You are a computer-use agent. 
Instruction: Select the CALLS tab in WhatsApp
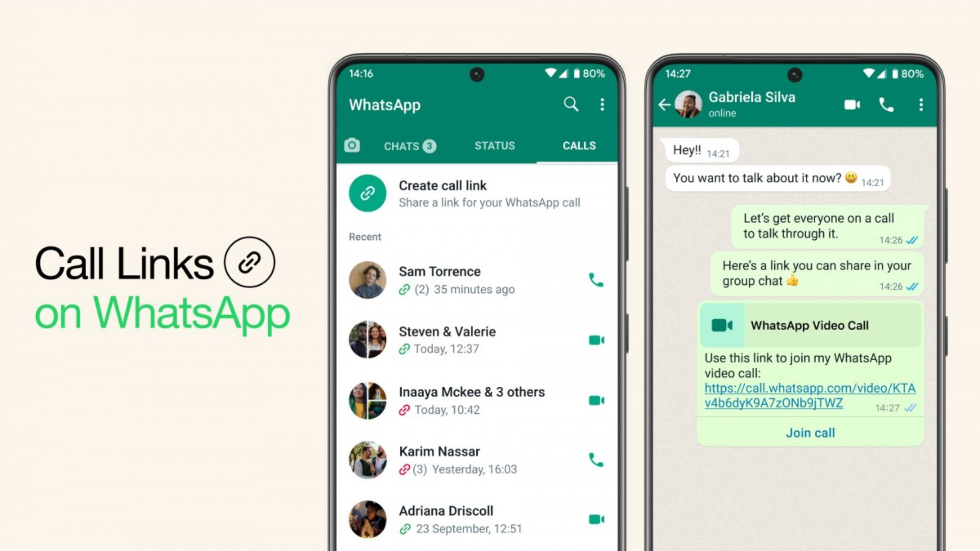(577, 145)
